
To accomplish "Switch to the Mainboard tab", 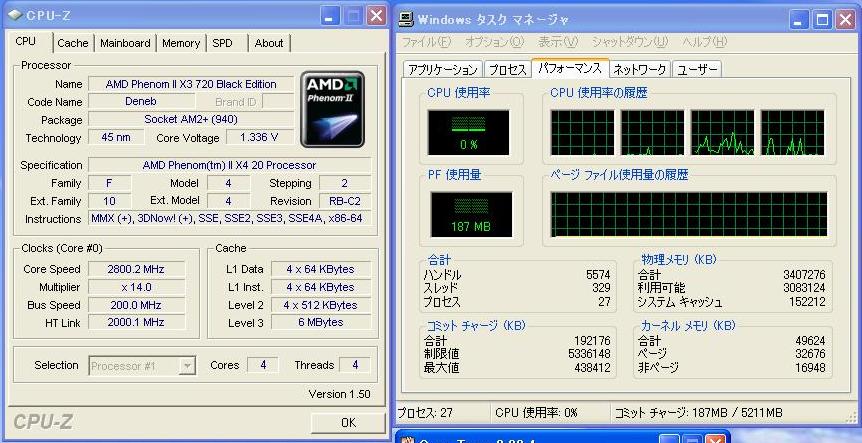I will [x=125, y=43].
